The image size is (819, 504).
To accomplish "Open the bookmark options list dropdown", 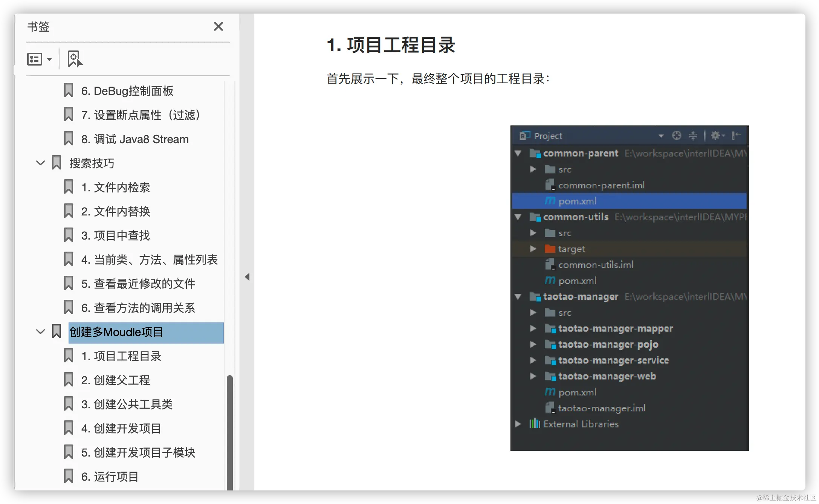I will (x=39, y=59).
